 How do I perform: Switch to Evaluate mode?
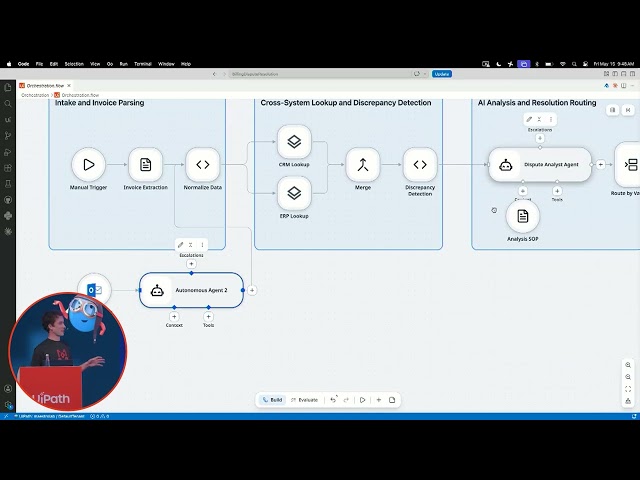tap(304, 400)
